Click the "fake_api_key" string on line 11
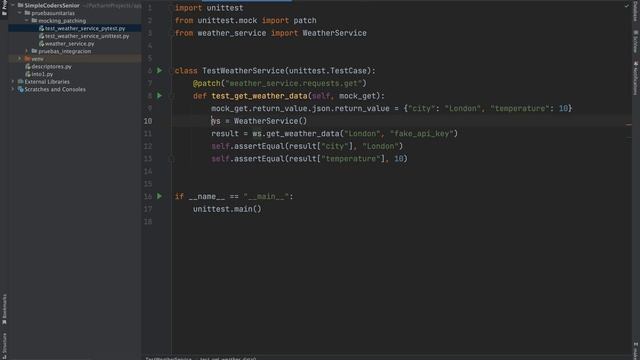The image size is (640, 360). (422, 133)
